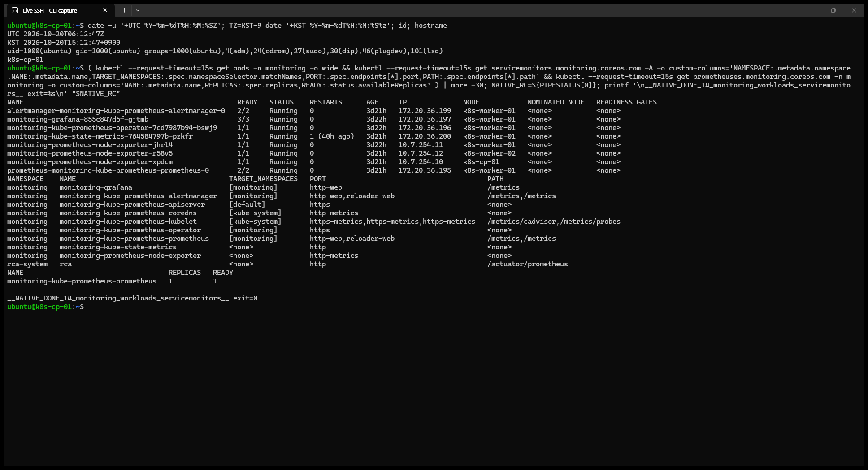Screen dimensions: 868x470
Task: Click the UTC 2026-10-20T06:12:47Z timestamp
Action: pyautogui.click(x=56, y=34)
